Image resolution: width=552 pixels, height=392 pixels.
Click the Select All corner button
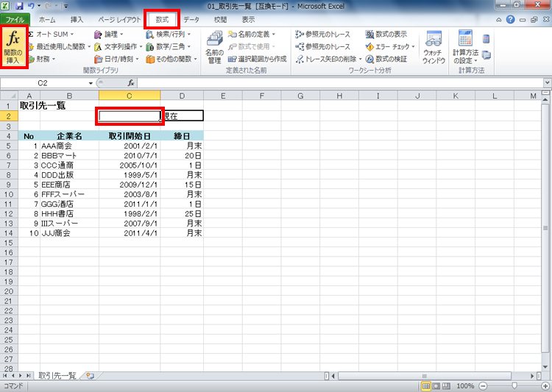coord(9,96)
